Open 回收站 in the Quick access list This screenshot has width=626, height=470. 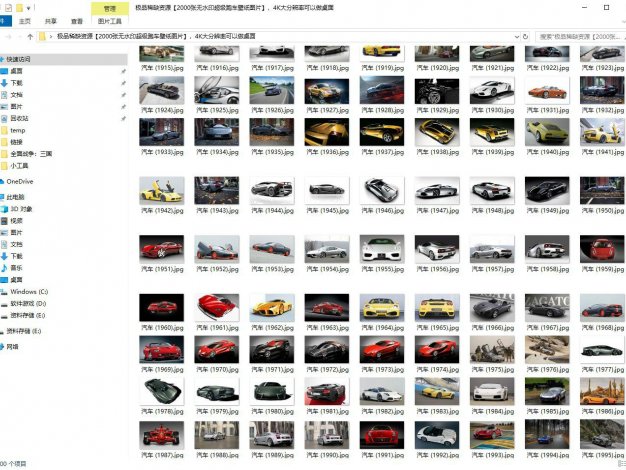(20, 118)
